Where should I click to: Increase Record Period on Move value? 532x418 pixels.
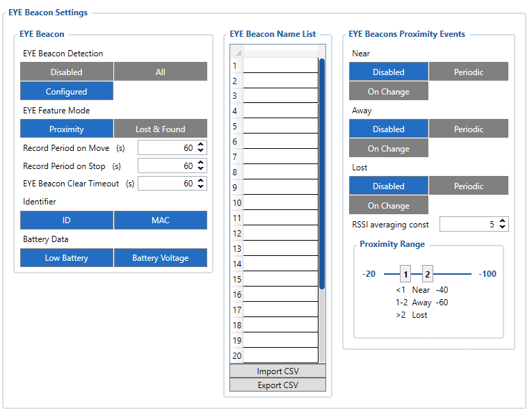[201, 145]
